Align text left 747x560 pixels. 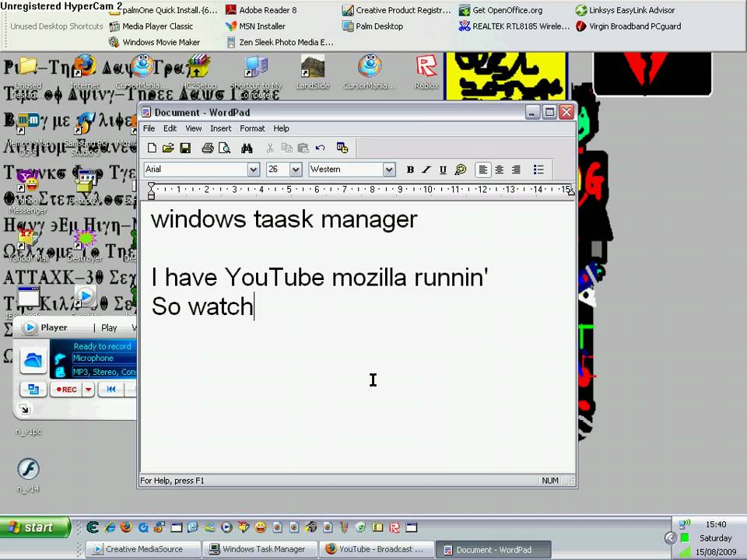483,170
